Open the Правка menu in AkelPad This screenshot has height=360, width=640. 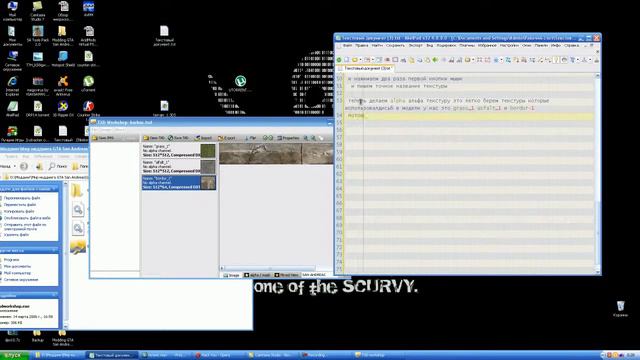362,46
